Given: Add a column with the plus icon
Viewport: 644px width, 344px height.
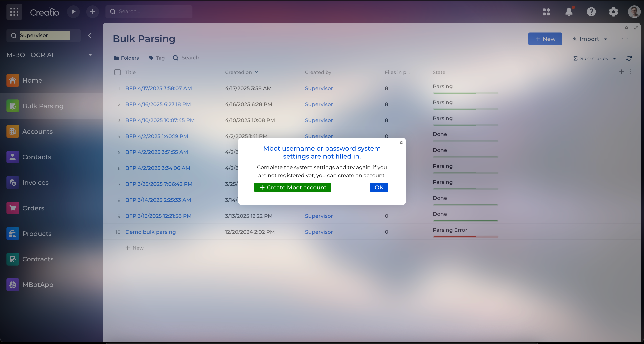Looking at the screenshot, I should (622, 72).
